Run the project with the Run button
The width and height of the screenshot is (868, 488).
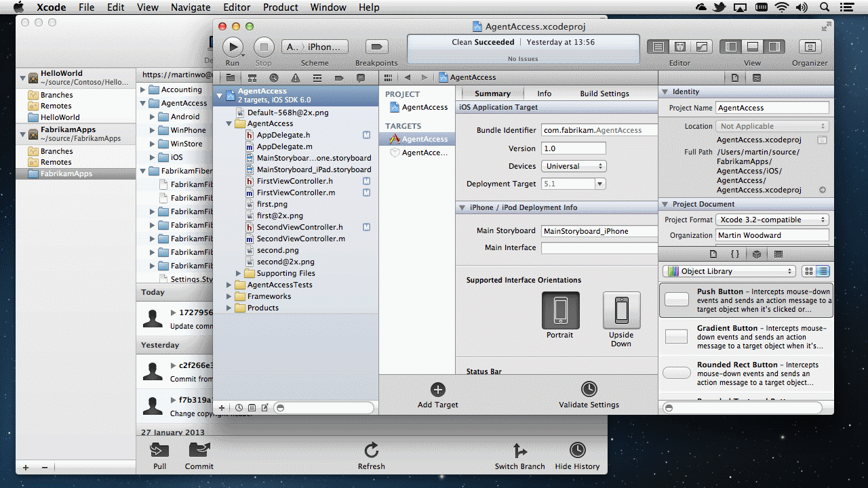(233, 47)
